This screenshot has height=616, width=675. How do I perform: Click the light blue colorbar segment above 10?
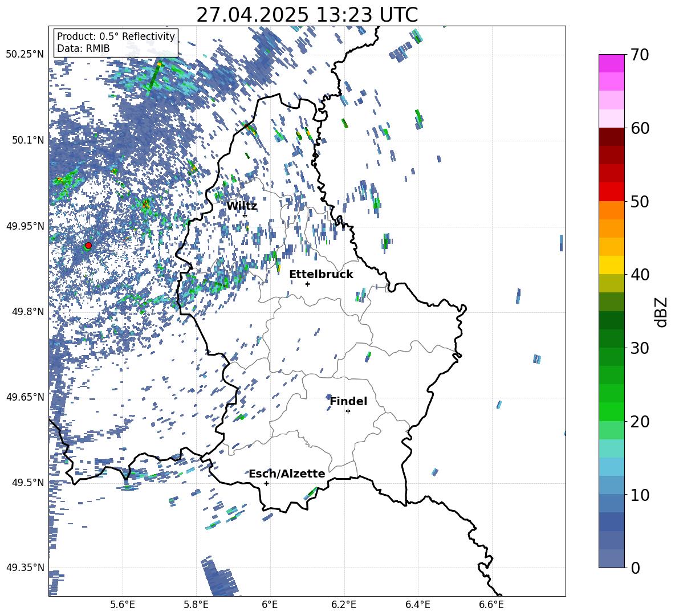pyautogui.click(x=612, y=467)
